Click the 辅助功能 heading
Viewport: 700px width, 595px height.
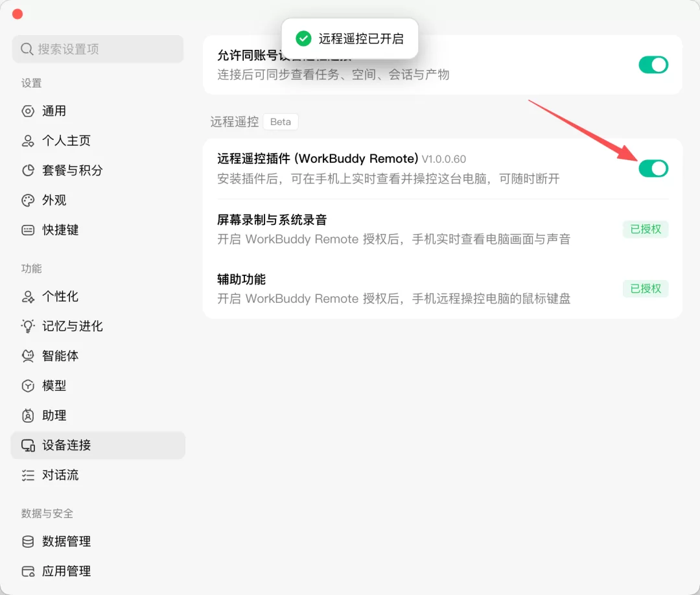pyautogui.click(x=242, y=279)
